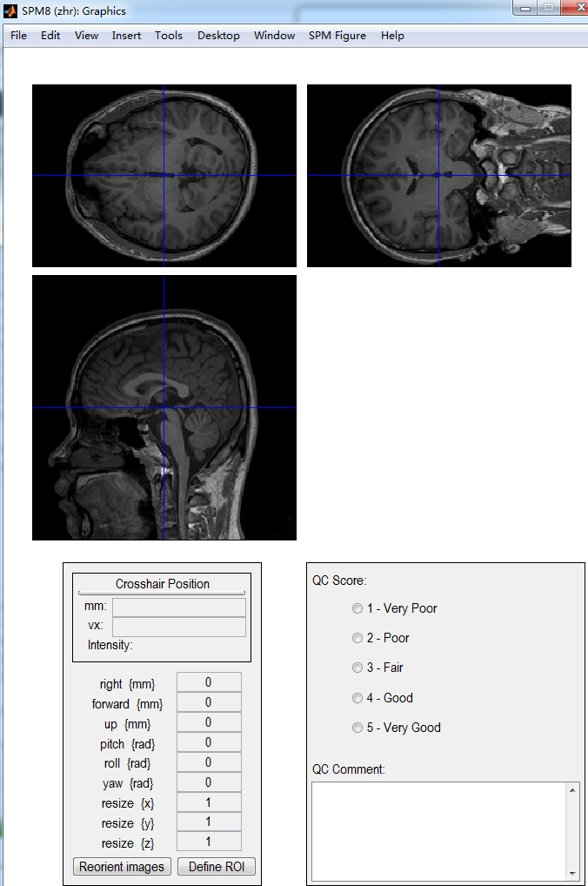This screenshot has height=886, width=588.
Task: Click the sagittal brain slice view
Action: (164, 407)
